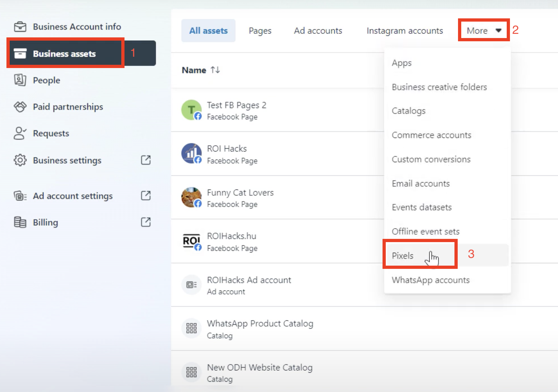Screen dimensions: 558x392
Task: Click the Paid partnerships handshake icon
Action: tap(20, 107)
